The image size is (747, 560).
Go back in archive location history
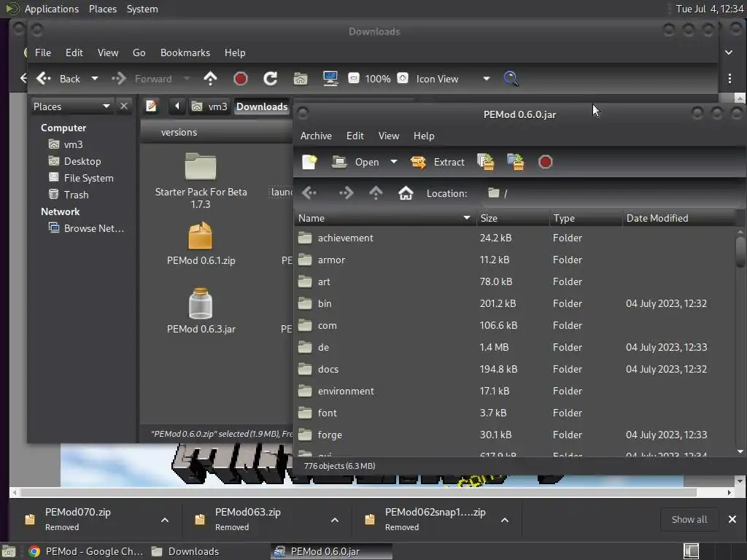tap(309, 192)
